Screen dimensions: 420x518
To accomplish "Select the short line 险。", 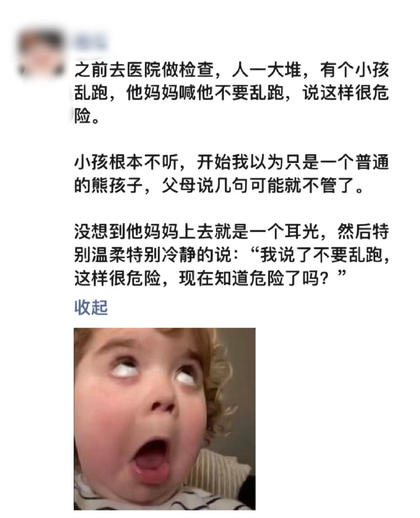I will [87, 116].
